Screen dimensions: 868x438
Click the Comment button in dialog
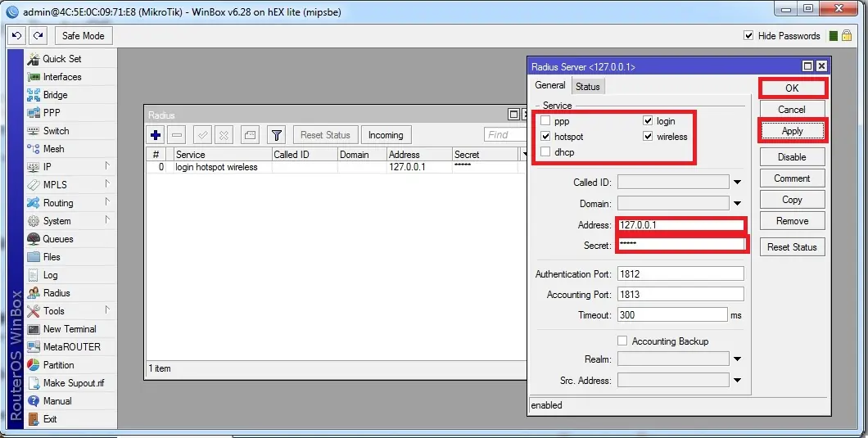tap(792, 178)
